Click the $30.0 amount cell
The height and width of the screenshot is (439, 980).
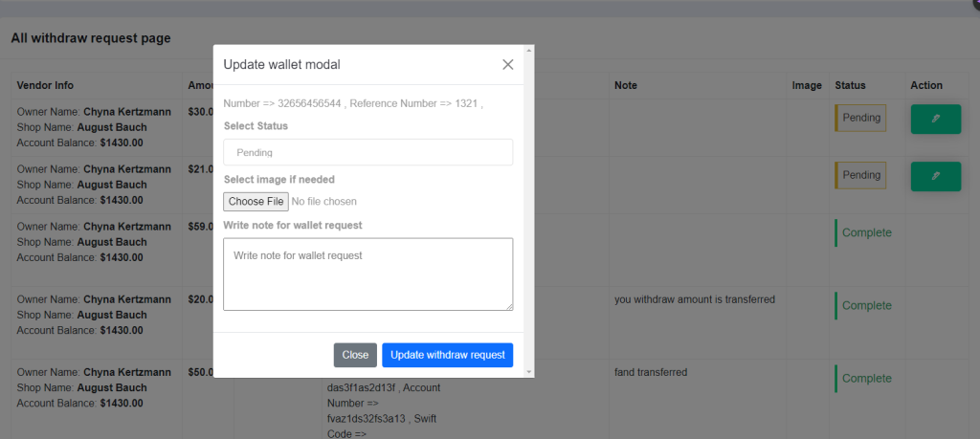pyautogui.click(x=201, y=112)
